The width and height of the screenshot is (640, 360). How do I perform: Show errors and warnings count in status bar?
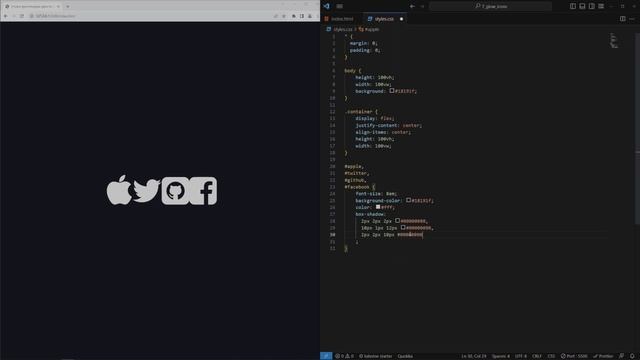(344, 356)
